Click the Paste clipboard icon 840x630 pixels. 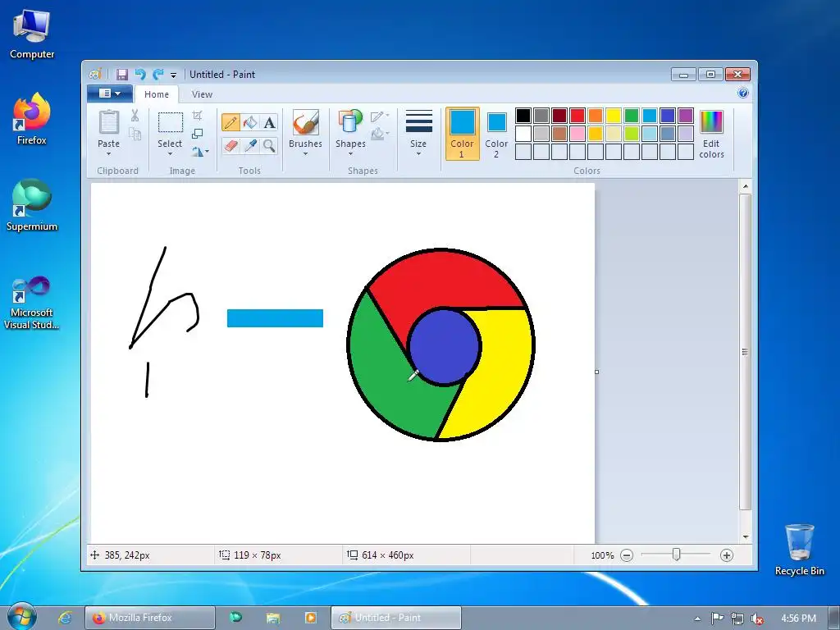(x=109, y=122)
